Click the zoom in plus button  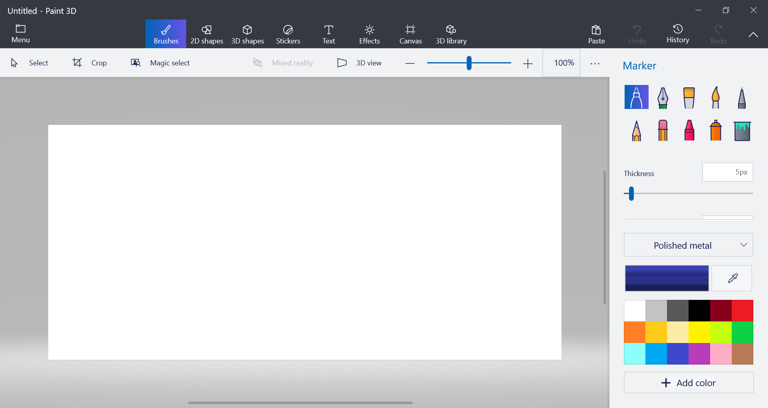(528, 63)
